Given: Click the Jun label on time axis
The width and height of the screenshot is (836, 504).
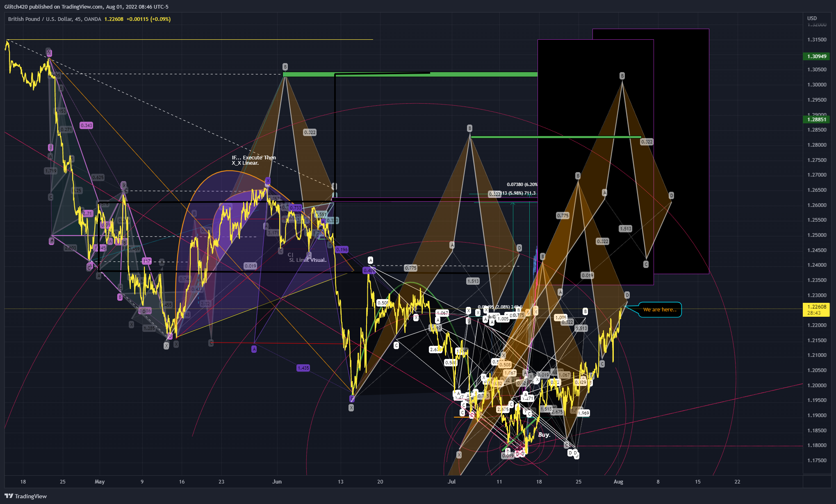Looking at the screenshot, I should coord(277,481).
